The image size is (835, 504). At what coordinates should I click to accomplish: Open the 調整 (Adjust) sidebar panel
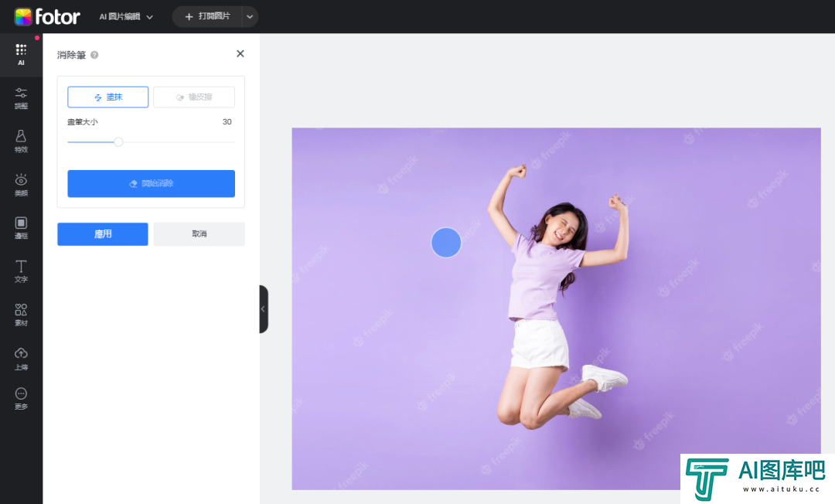21,97
